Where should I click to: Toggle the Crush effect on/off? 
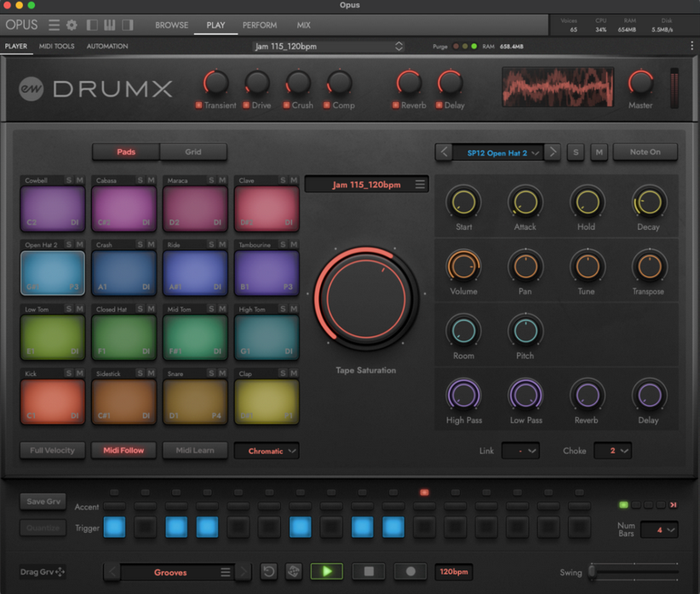click(286, 106)
